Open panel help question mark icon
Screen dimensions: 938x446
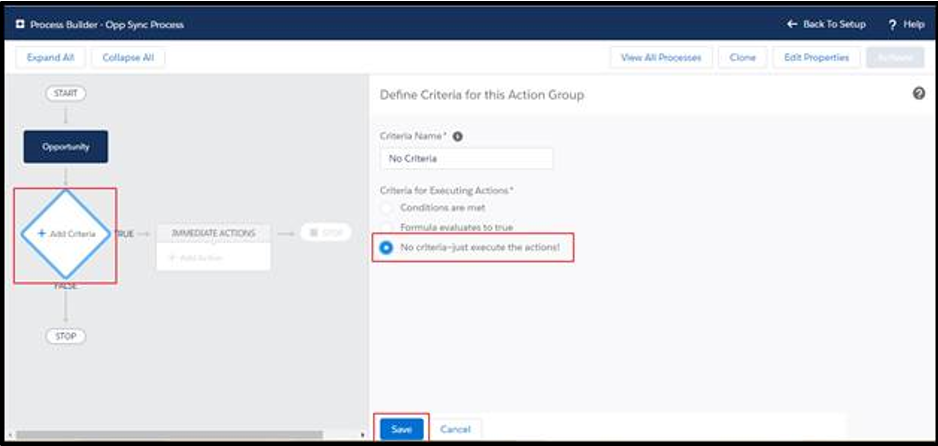[918, 93]
